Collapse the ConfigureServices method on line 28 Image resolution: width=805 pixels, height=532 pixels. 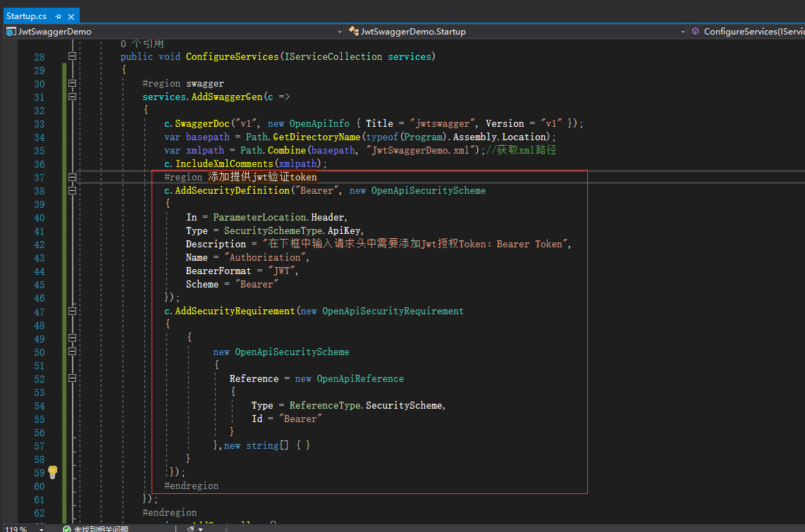point(72,56)
